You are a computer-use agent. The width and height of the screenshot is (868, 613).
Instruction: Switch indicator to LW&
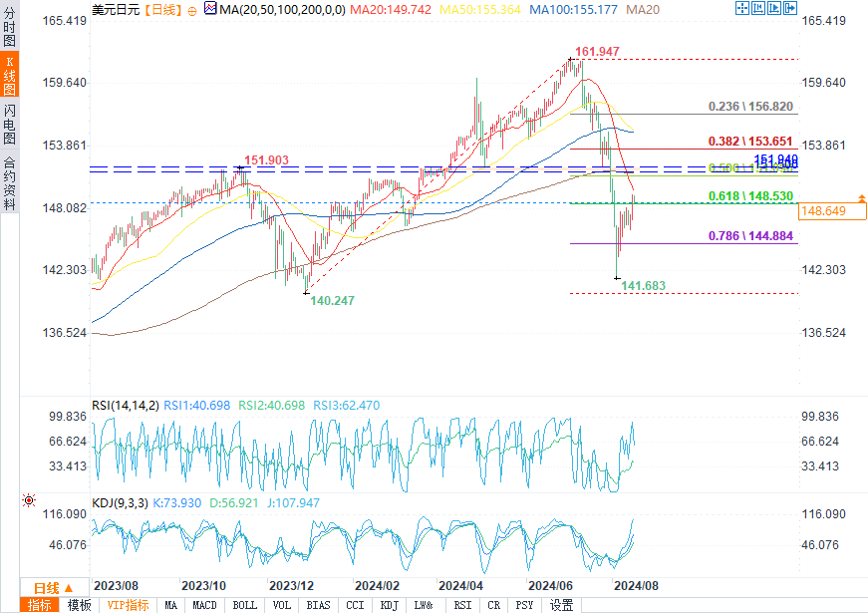point(424,605)
